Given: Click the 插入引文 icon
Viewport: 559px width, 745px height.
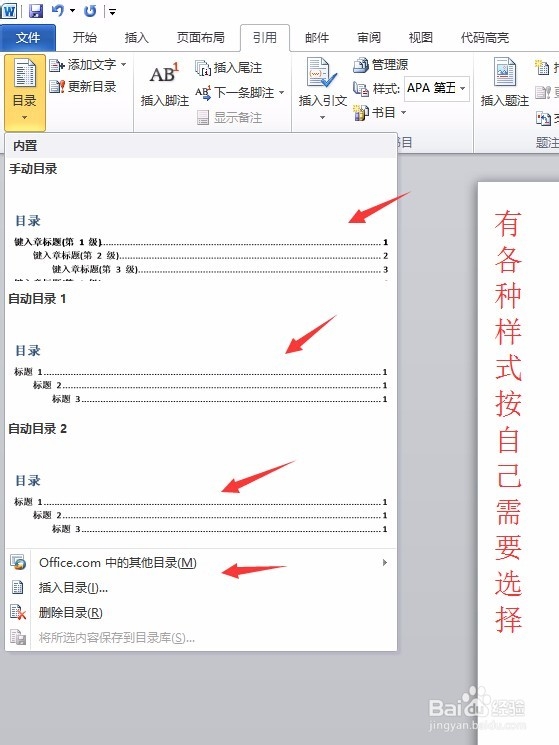Looking at the screenshot, I should (322, 73).
